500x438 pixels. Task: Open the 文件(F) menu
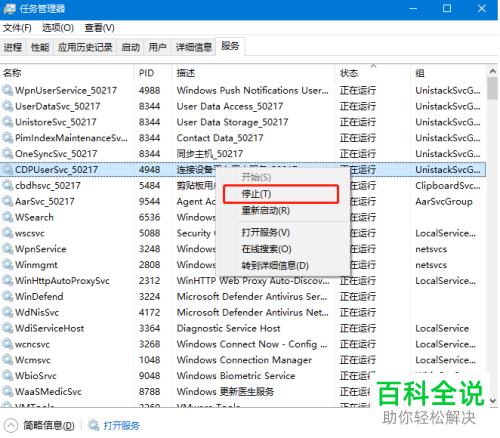17,28
